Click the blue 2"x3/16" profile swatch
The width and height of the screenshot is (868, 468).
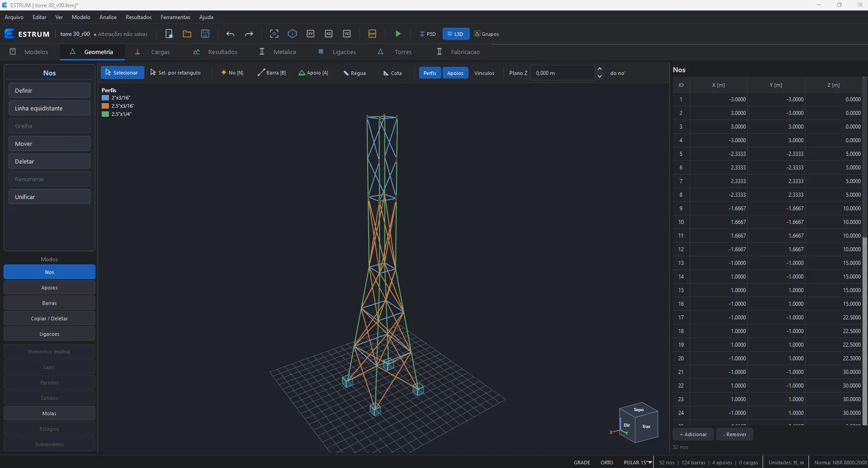(105, 98)
